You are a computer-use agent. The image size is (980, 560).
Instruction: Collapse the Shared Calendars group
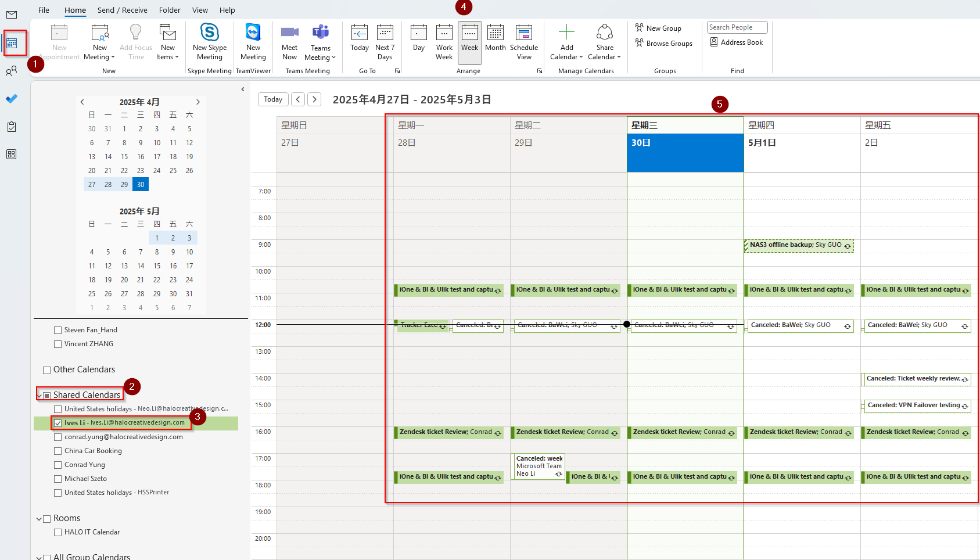click(x=40, y=396)
